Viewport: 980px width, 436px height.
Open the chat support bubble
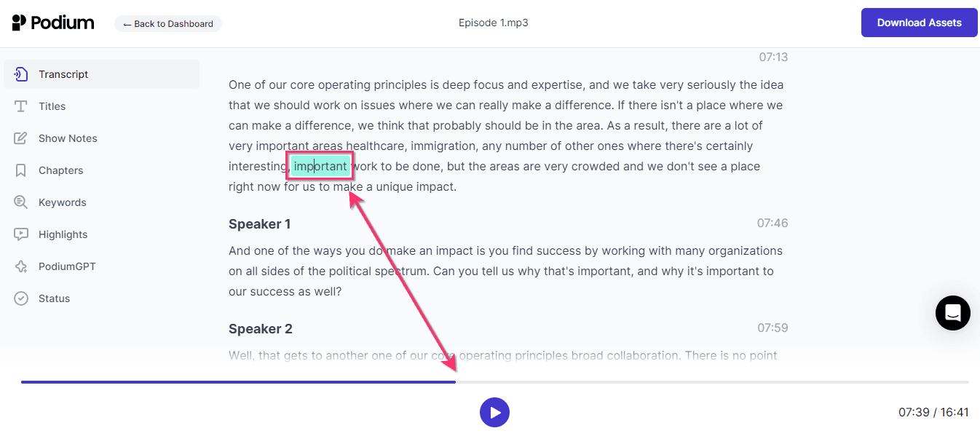pyautogui.click(x=952, y=312)
